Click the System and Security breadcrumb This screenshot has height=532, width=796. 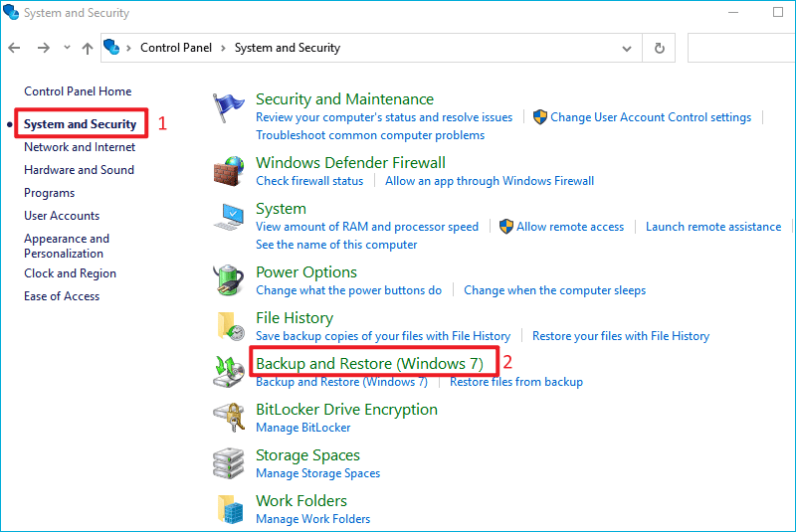point(288,48)
